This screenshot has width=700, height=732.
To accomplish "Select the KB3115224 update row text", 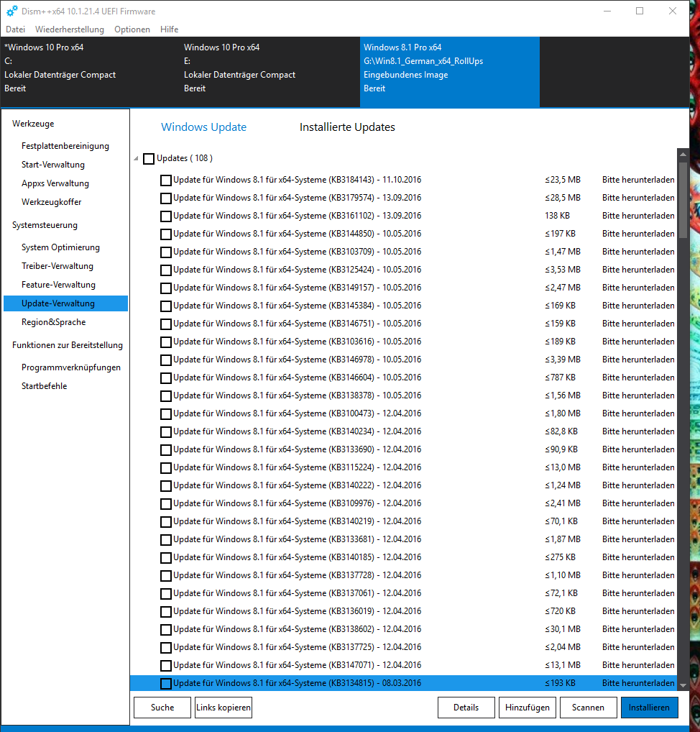I will (x=298, y=467).
